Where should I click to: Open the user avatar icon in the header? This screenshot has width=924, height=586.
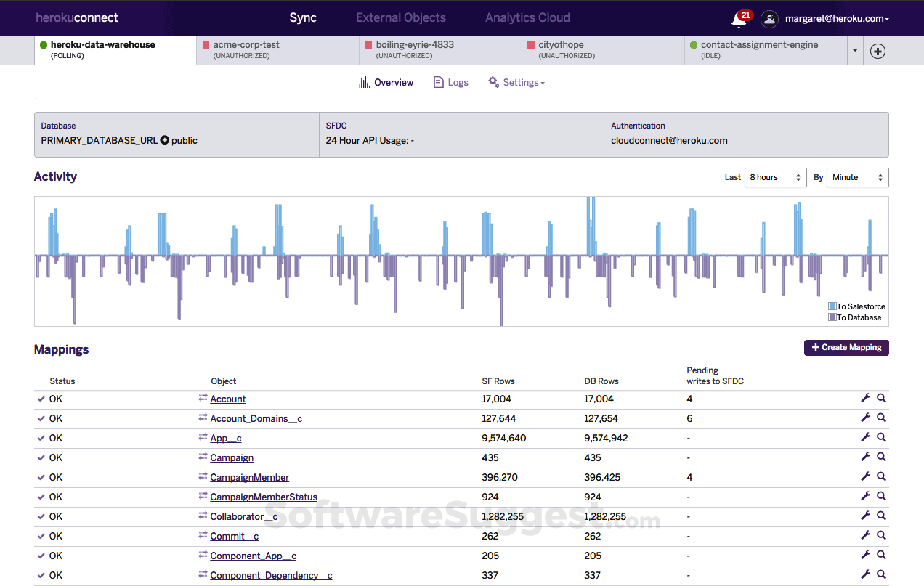point(769,19)
